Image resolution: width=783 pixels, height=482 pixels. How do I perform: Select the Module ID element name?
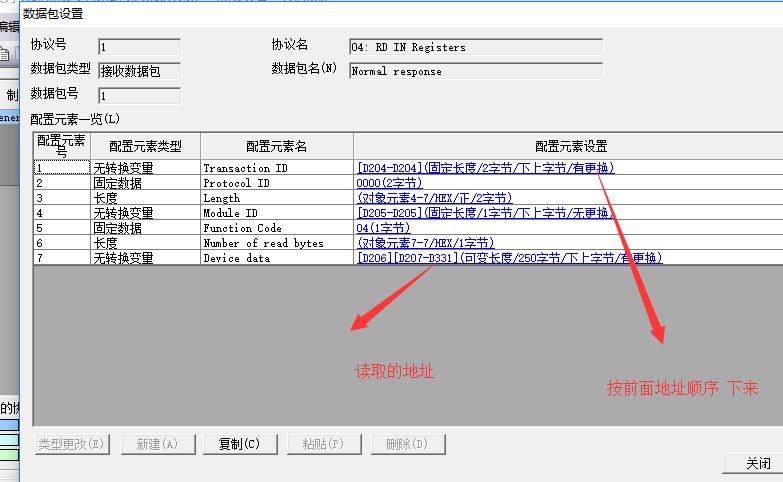(277, 213)
